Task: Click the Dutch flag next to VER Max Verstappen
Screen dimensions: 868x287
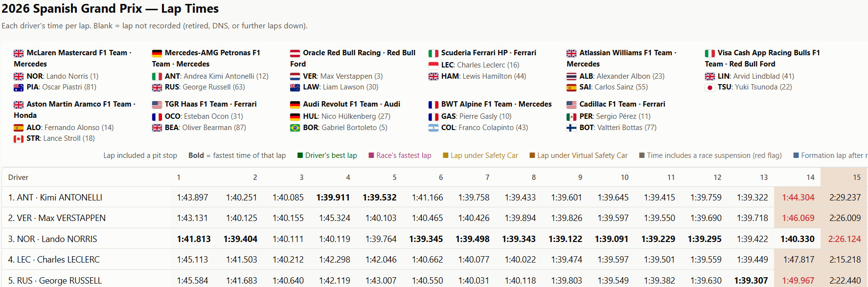Action: [295, 77]
